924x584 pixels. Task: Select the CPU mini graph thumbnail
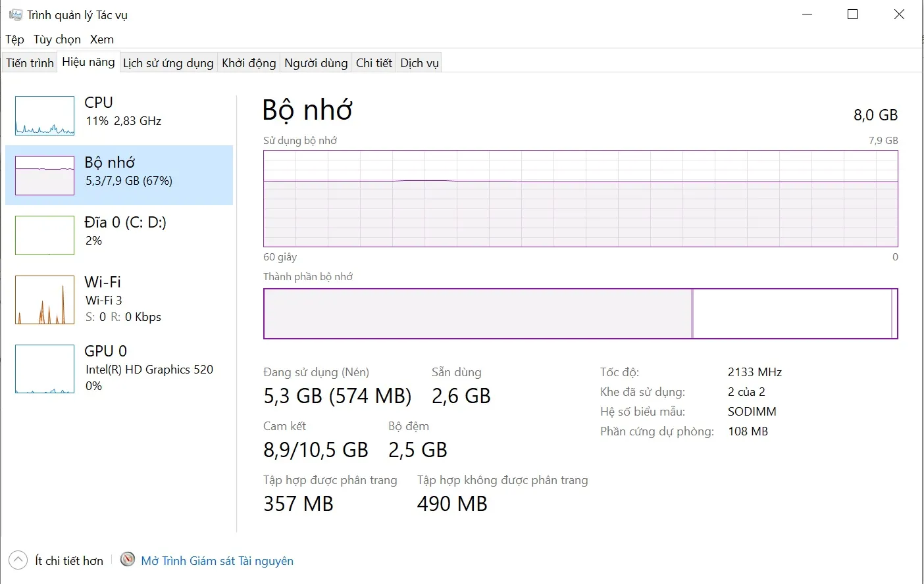pyautogui.click(x=45, y=116)
